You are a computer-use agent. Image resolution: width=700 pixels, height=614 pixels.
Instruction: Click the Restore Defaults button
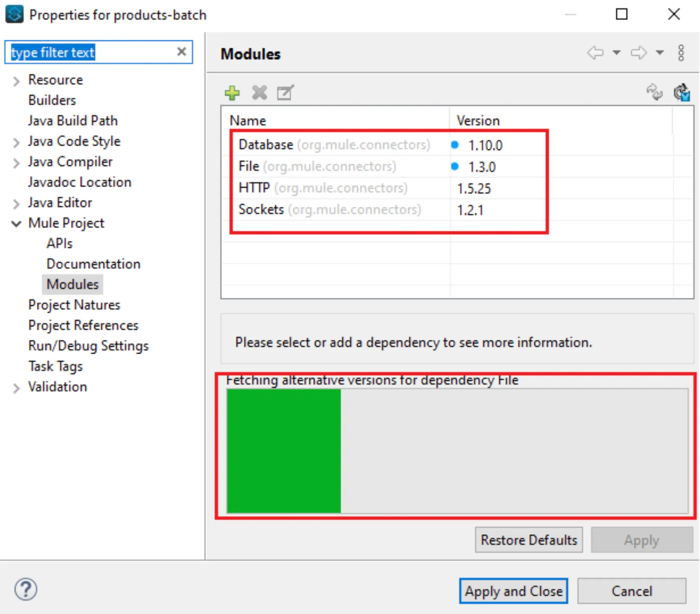click(x=529, y=540)
